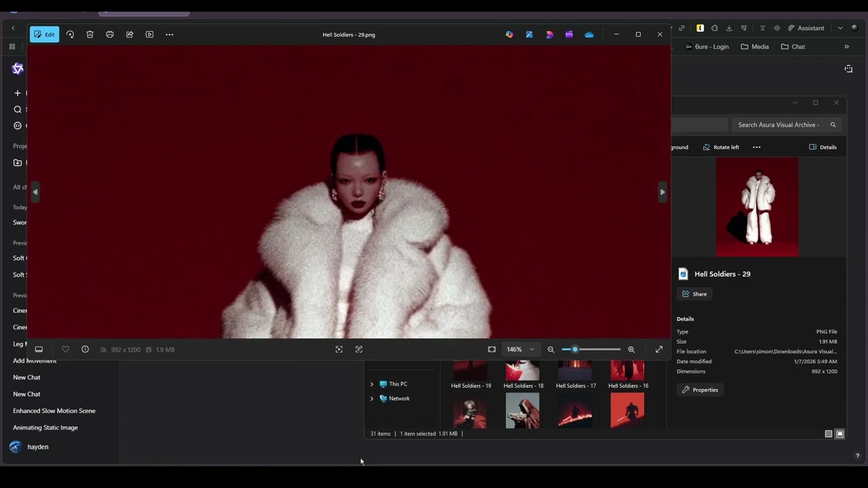Image resolution: width=868 pixels, height=488 pixels.
Task: Zoom out with the minus magnifier
Action: 551,350
